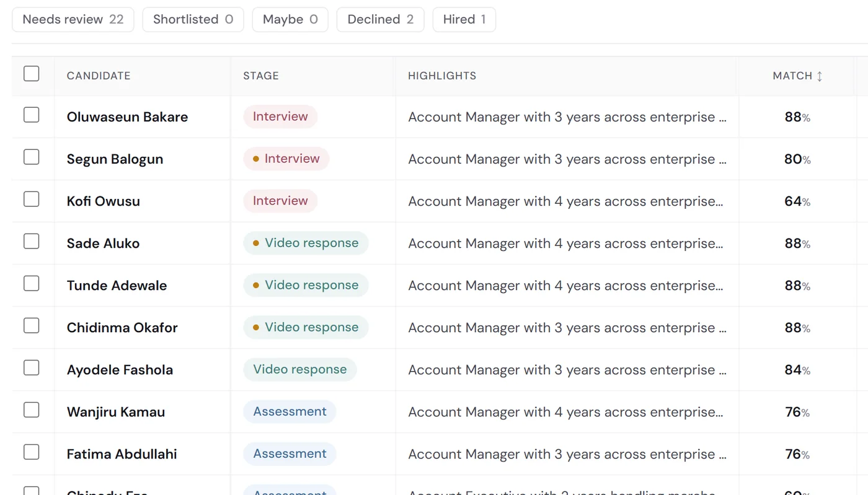Viewport: 868px width, 495px height.
Task: Click Fatima Abdullahi's Assessment badge
Action: pos(290,453)
